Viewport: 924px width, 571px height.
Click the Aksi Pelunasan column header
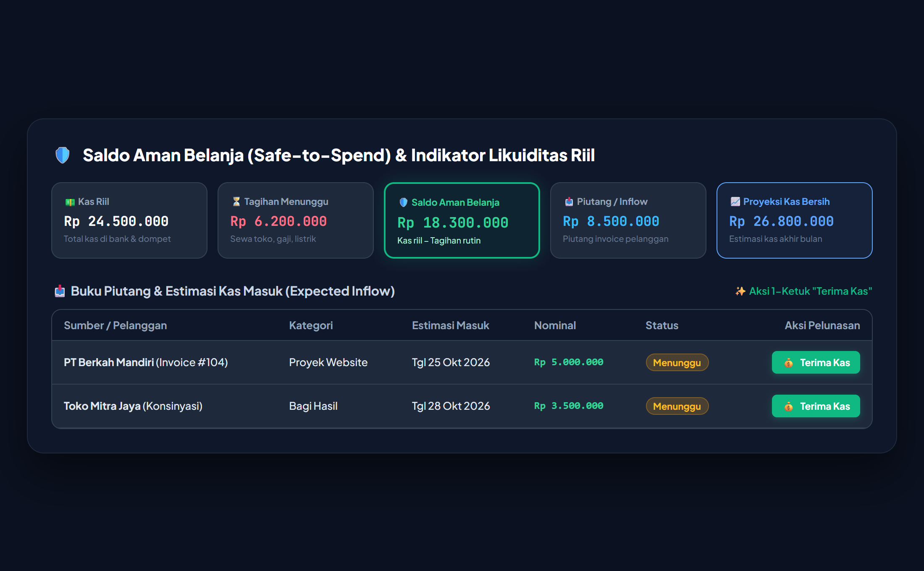click(x=822, y=325)
